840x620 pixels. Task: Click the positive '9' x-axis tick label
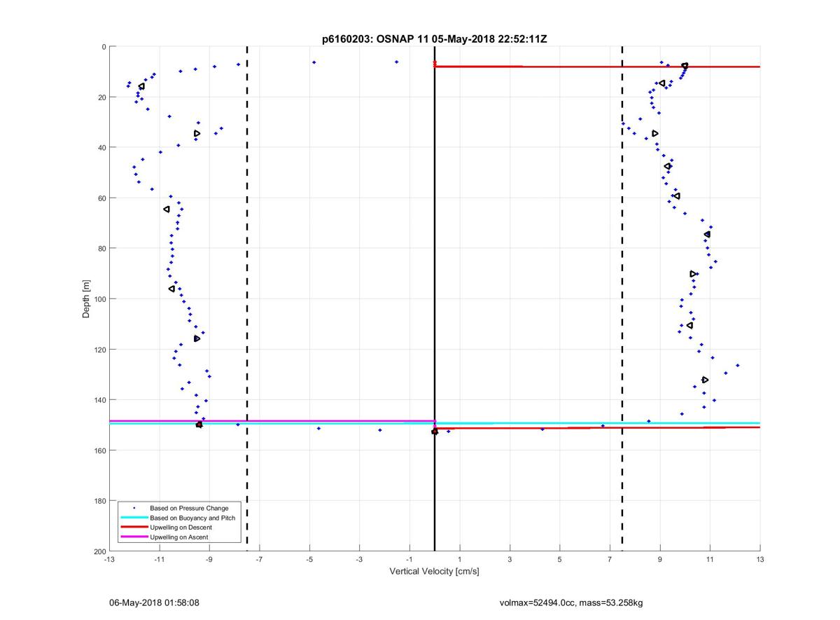pos(660,560)
